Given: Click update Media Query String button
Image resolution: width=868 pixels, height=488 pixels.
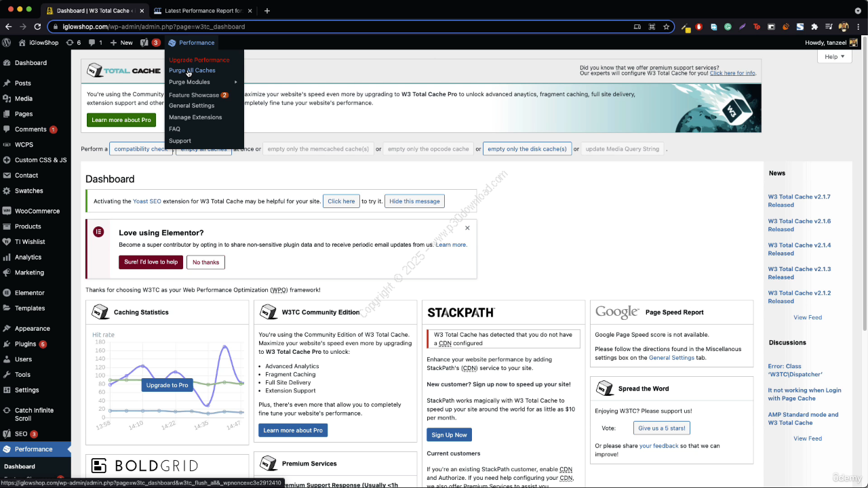Looking at the screenshot, I should point(623,149).
